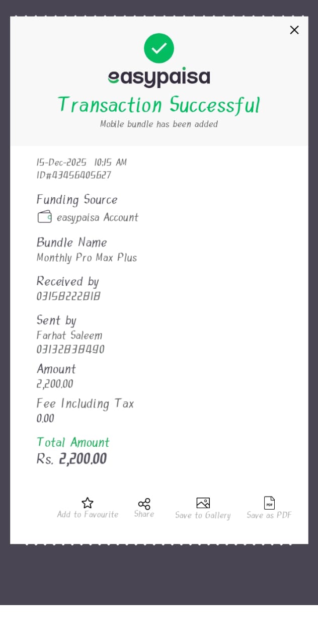Select the Save as PDF label
This screenshot has width=318, height=644.
click(x=269, y=515)
